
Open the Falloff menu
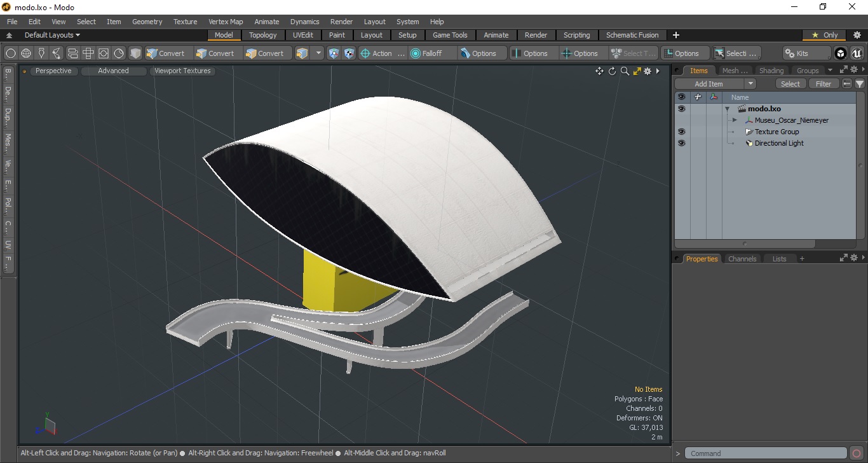click(x=432, y=53)
